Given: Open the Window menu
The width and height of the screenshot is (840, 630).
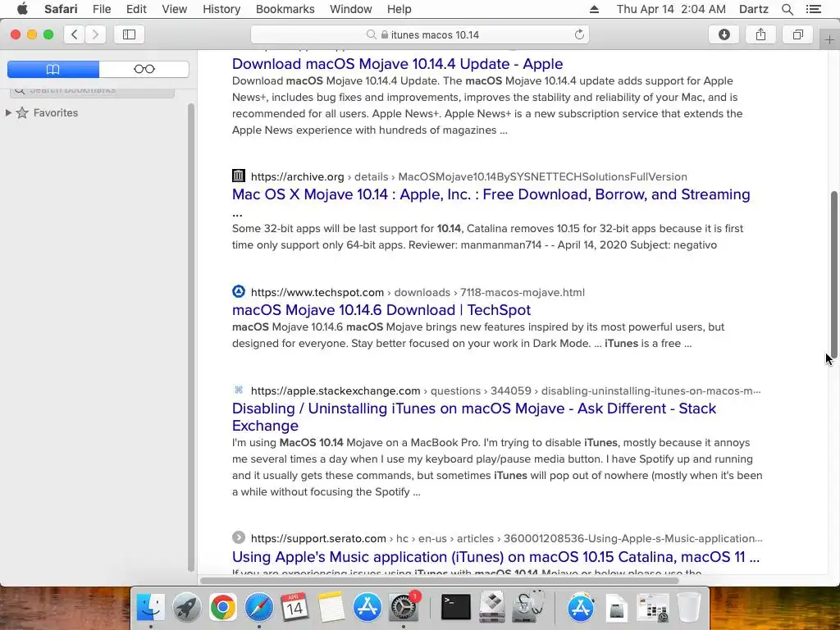Looking at the screenshot, I should point(350,9).
